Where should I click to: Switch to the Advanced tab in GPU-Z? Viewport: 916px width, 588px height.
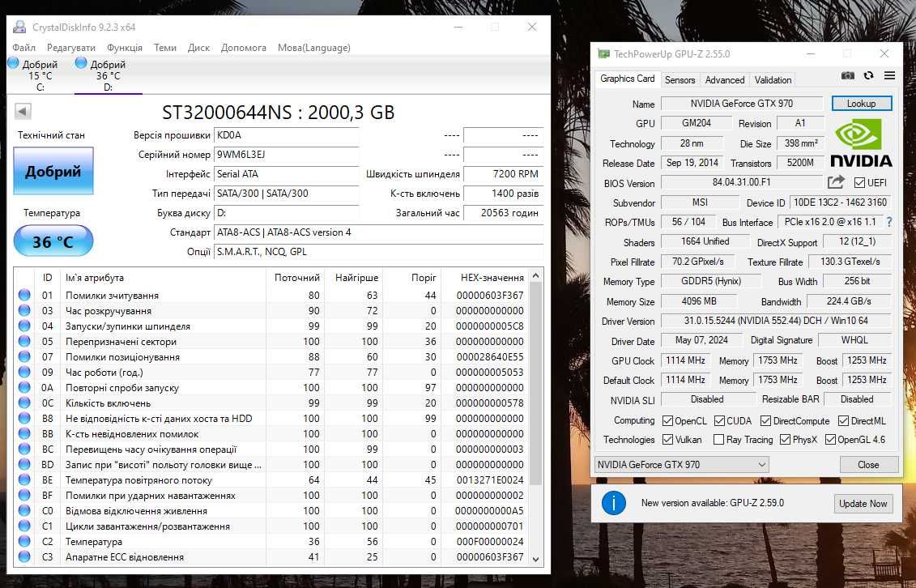[x=725, y=80]
